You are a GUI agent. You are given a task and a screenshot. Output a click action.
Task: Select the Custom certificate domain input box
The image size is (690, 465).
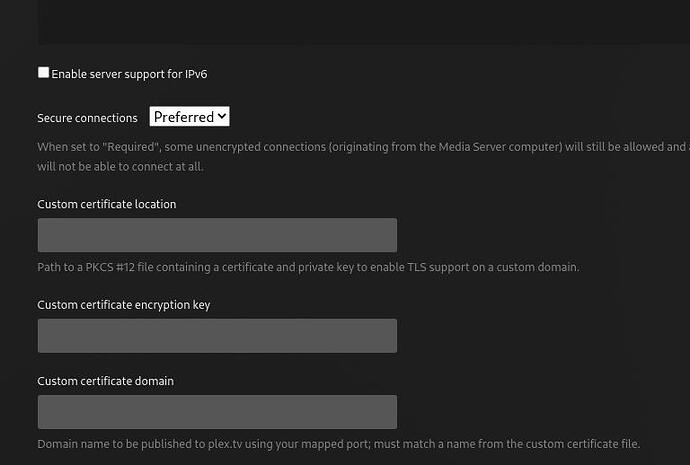point(217,412)
